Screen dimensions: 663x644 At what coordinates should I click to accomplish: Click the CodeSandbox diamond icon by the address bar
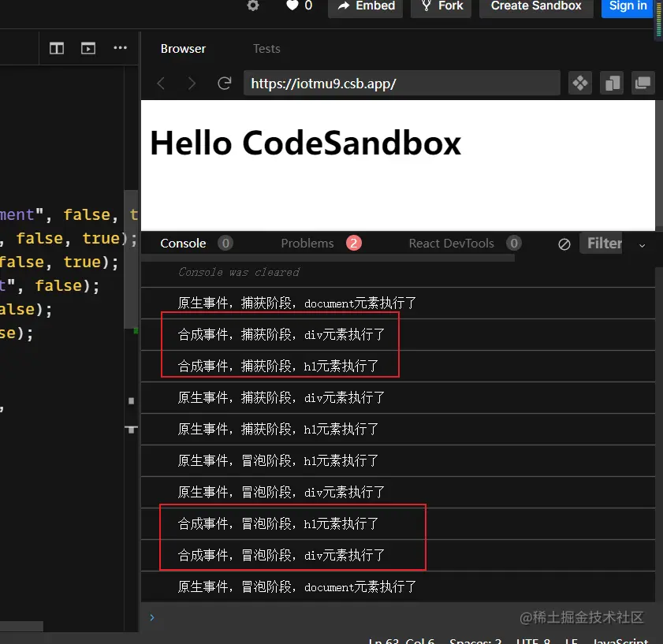pyautogui.click(x=580, y=83)
